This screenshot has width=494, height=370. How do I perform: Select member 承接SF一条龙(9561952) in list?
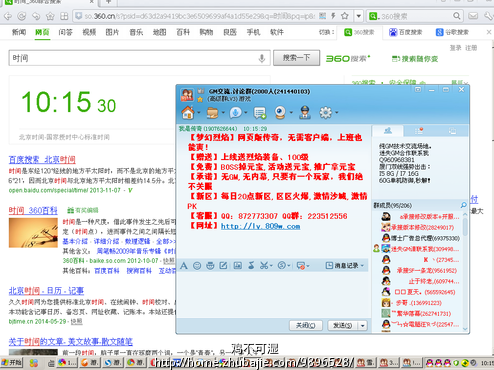pyautogui.click(x=427, y=270)
